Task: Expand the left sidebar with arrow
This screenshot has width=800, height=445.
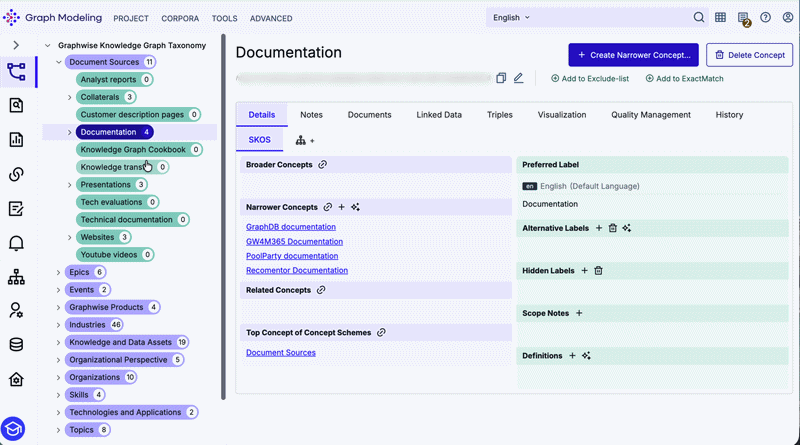Action: [16, 45]
